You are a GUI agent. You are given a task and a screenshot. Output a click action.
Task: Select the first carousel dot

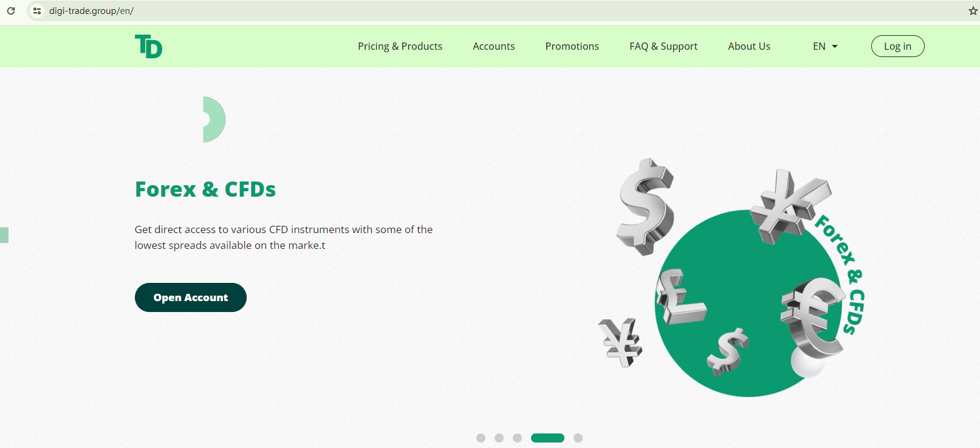[x=481, y=438]
